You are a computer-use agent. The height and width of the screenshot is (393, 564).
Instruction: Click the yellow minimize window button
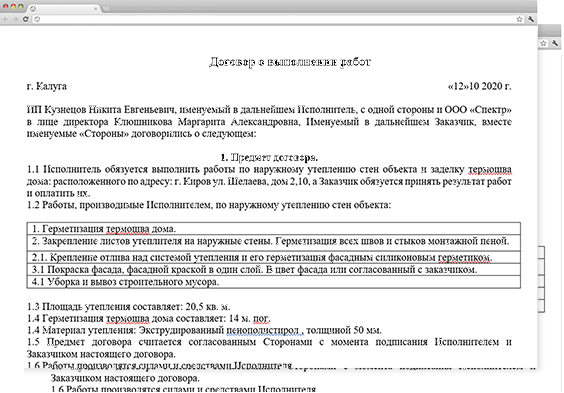[x=13, y=6]
